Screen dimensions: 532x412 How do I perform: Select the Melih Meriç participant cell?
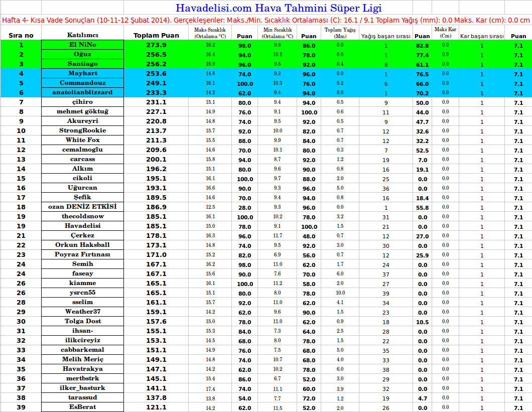[x=82, y=360]
